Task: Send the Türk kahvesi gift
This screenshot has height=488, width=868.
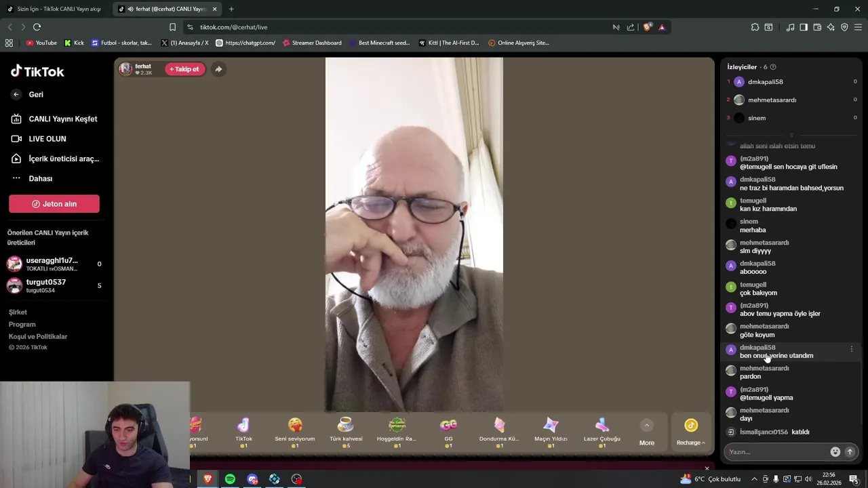Action: pyautogui.click(x=346, y=432)
